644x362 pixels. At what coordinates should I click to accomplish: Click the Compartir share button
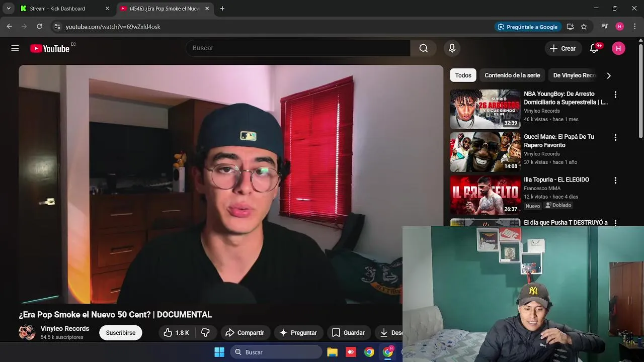click(x=245, y=332)
